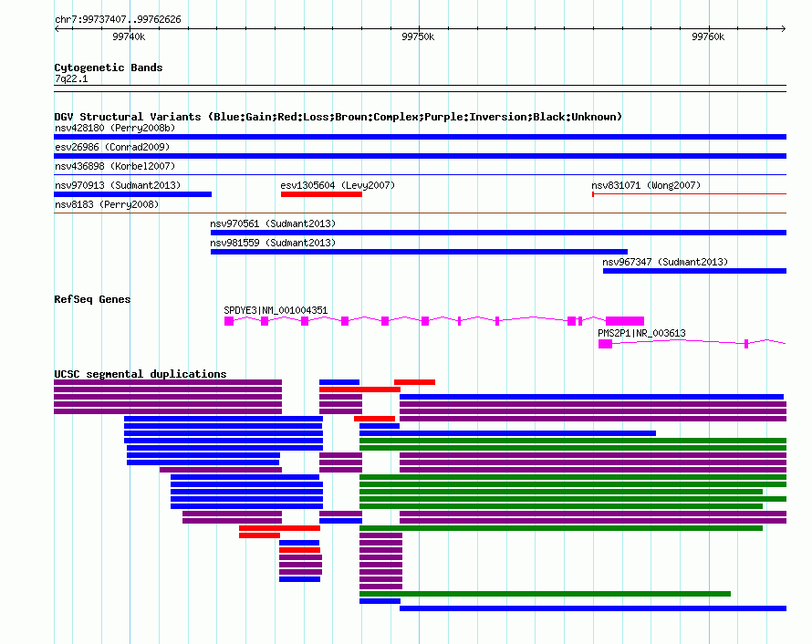Click the right arrow on the coordinate ruler

(x=784, y=29)
